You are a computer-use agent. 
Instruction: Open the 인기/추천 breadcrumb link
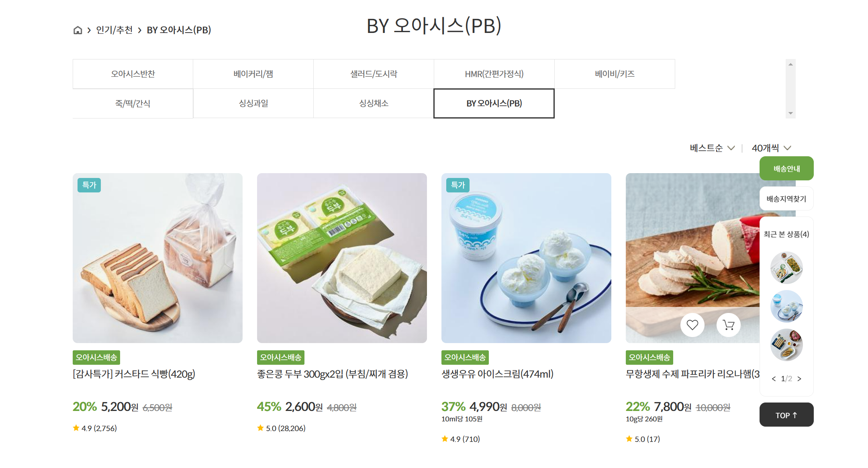pyautogui.click(x=114, y=30)
